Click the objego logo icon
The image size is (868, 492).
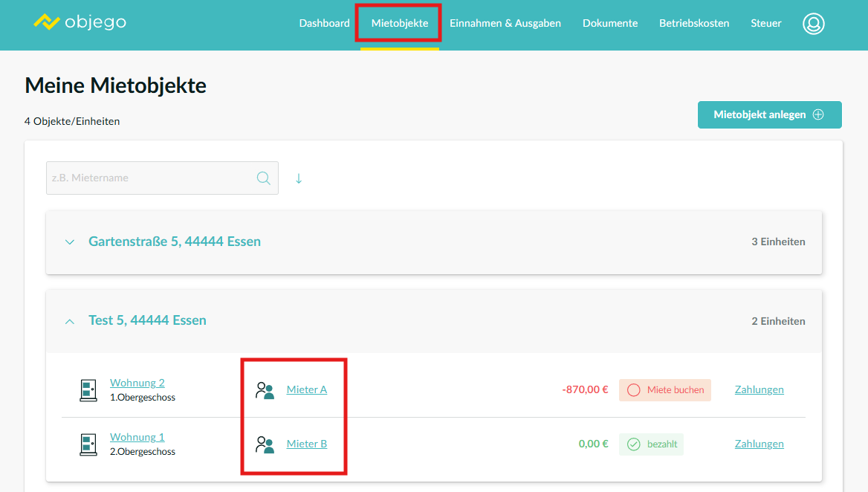47,22
